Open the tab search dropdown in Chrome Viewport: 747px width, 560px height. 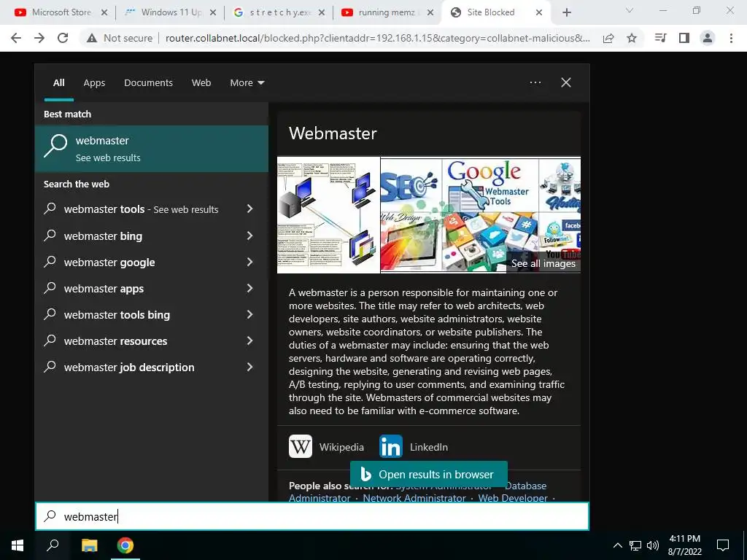tap(630, 10)
